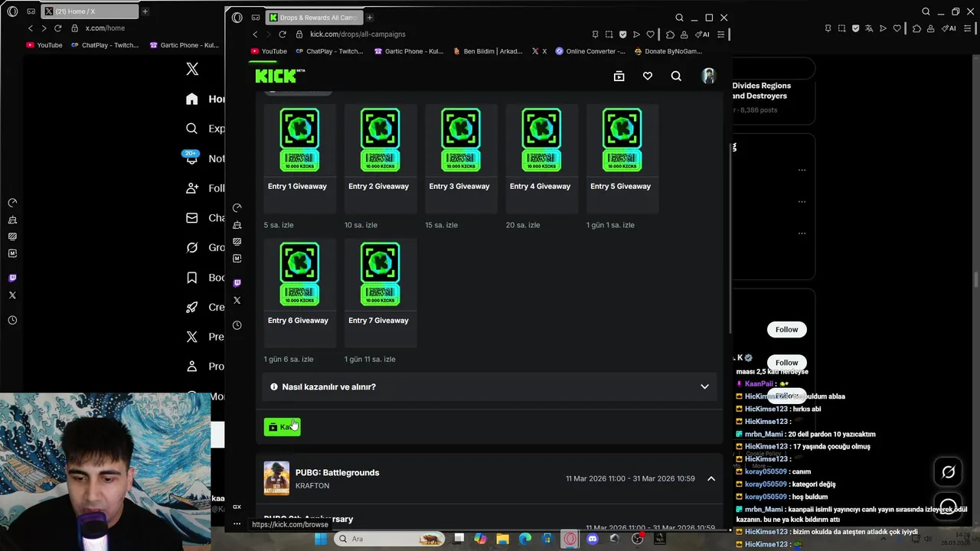Click Opera sidebar Twitch icon in Kick window

237,283
